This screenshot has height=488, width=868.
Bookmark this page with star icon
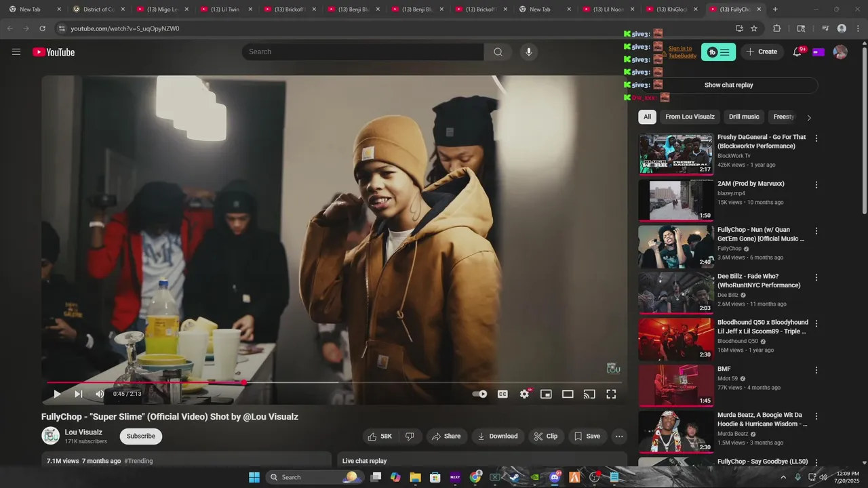(x=754, y=28)
